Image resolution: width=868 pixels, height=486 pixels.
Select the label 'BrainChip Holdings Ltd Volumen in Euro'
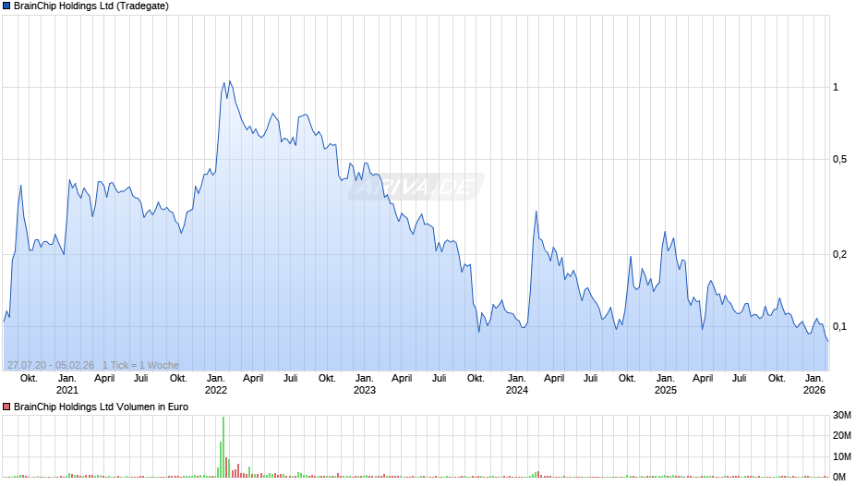click(x=101, y=407)
